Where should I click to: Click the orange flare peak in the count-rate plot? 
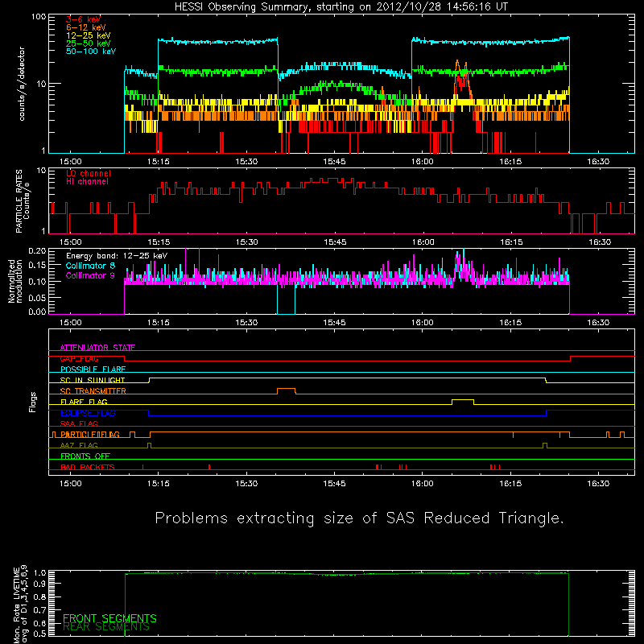pyautogui.click(x=457, y=63)
